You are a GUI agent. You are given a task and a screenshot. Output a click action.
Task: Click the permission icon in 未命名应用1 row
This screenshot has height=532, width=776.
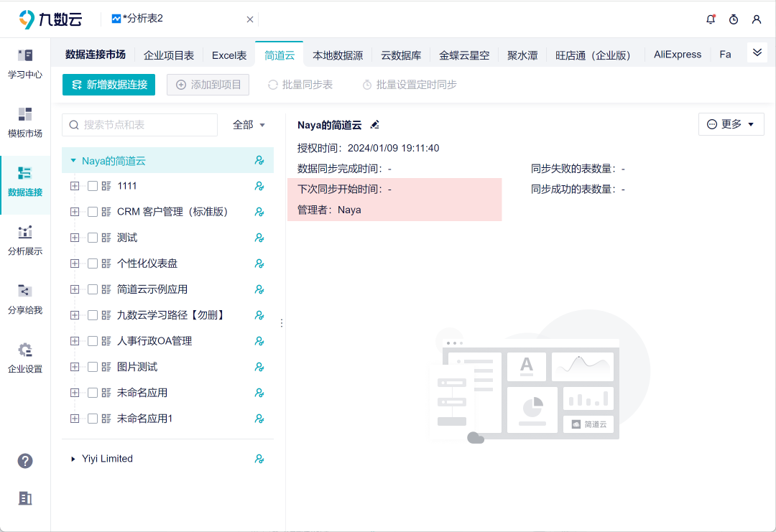pyautogui.click(x=259, y=419)
